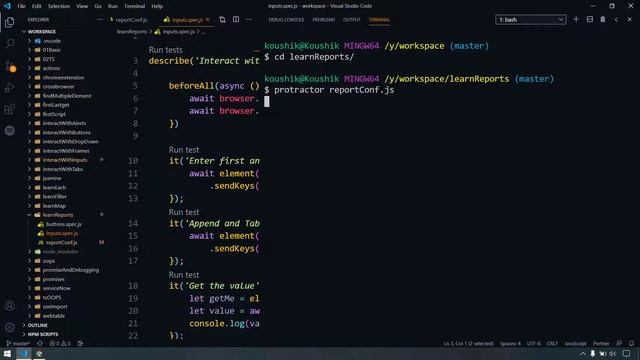Switch to the DEBUG CONSOLE tab
This screenshot has width=640, height=360.
[x=286, y=20]
